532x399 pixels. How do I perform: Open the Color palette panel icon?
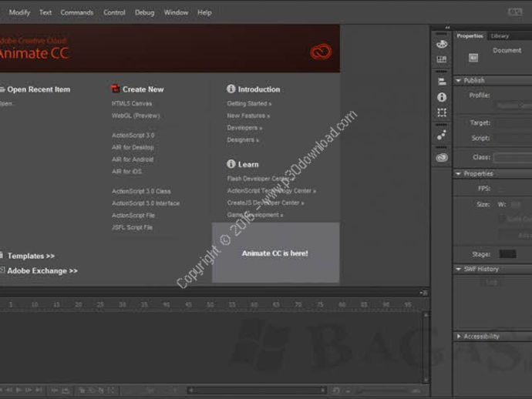(442, 44)
